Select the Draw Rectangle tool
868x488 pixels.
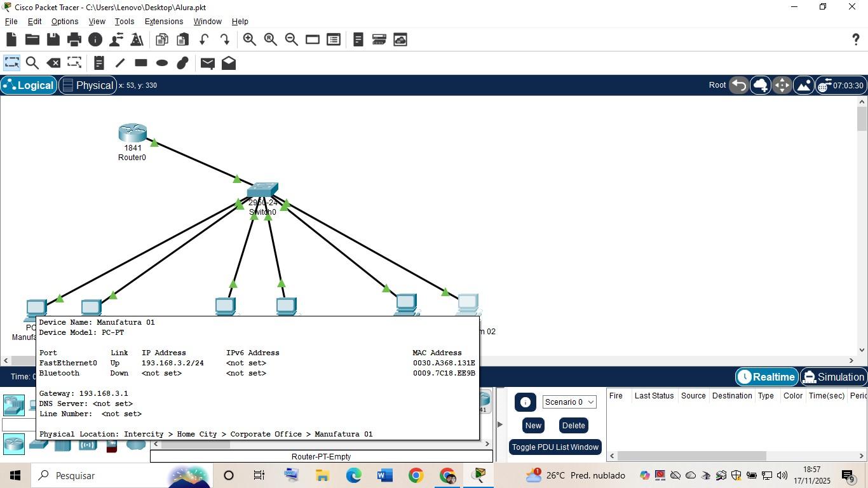tap(141, 63)
